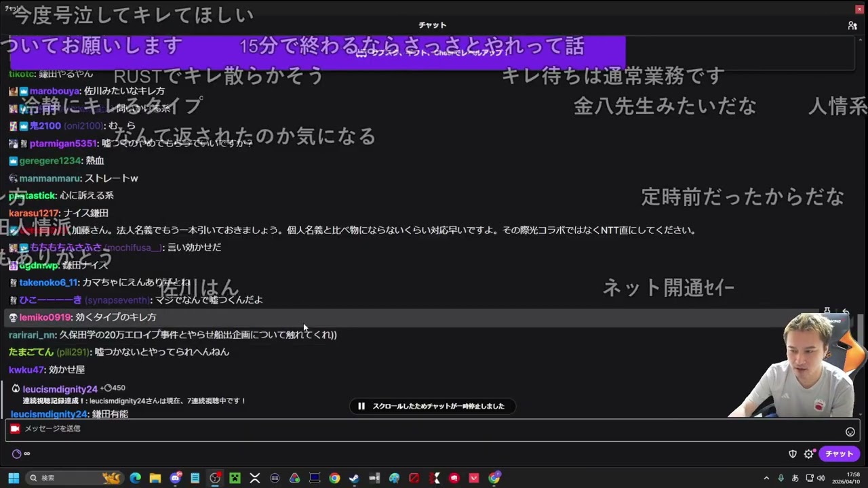Send message with the purple チャット button
The image size is (868, 488).
coord(839,454)
